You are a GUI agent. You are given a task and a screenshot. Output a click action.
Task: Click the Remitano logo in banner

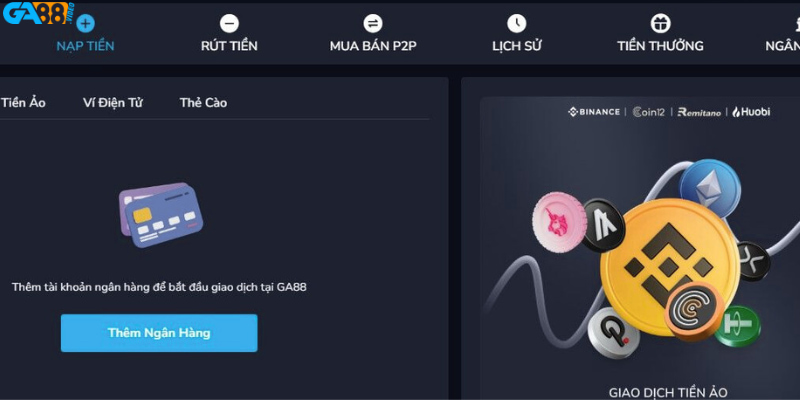coord(699,112)
